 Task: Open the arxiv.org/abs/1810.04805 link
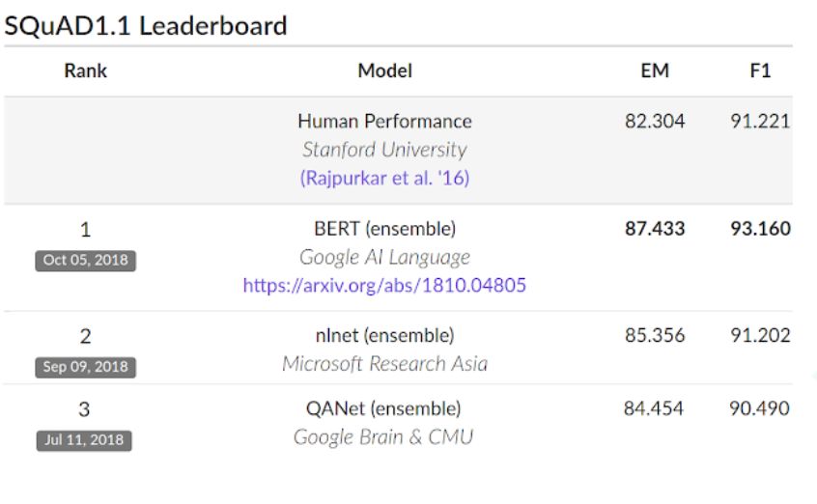384,286
